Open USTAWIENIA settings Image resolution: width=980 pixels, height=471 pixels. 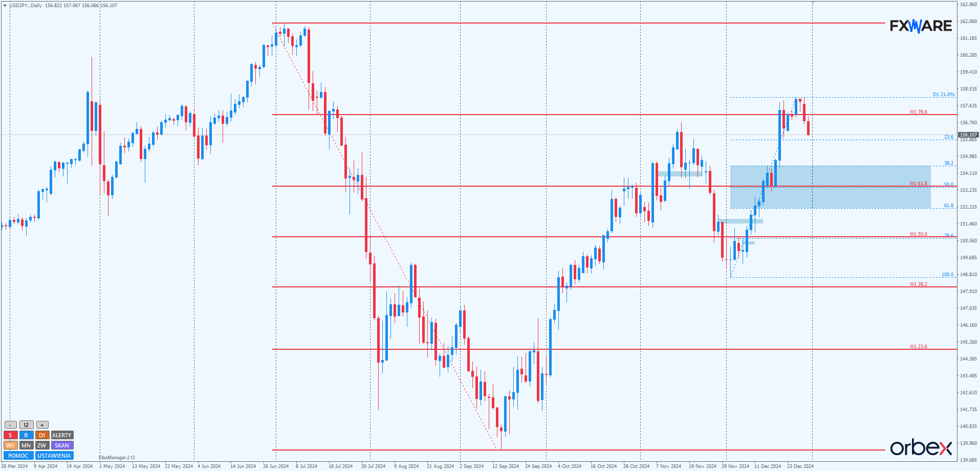pyautogui.click(x=54, y=456)
